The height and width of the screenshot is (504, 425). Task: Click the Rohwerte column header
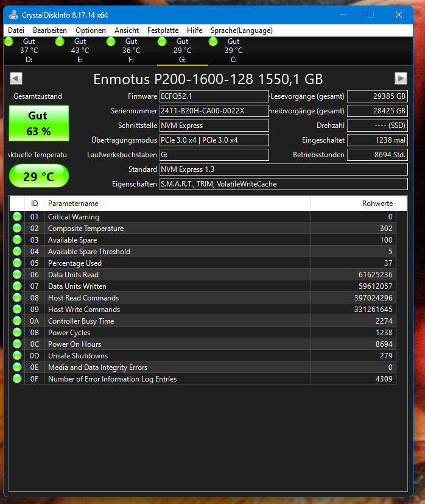(x=353, y=204)
